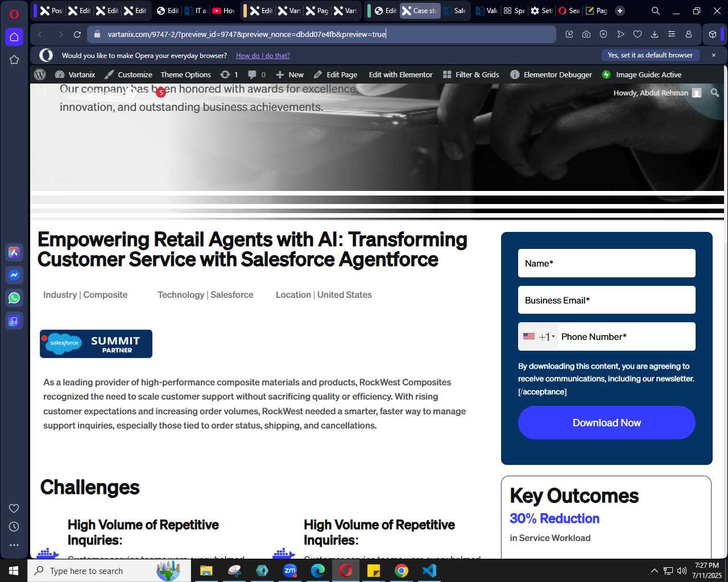Click the Salesforce Summit Partner badge
The width and height of the screenshot is (728, 582).
[96, 344]
